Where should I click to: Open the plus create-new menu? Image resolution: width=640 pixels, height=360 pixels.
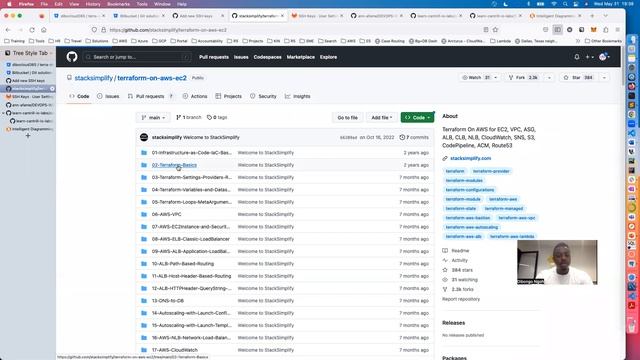(589, 57)
